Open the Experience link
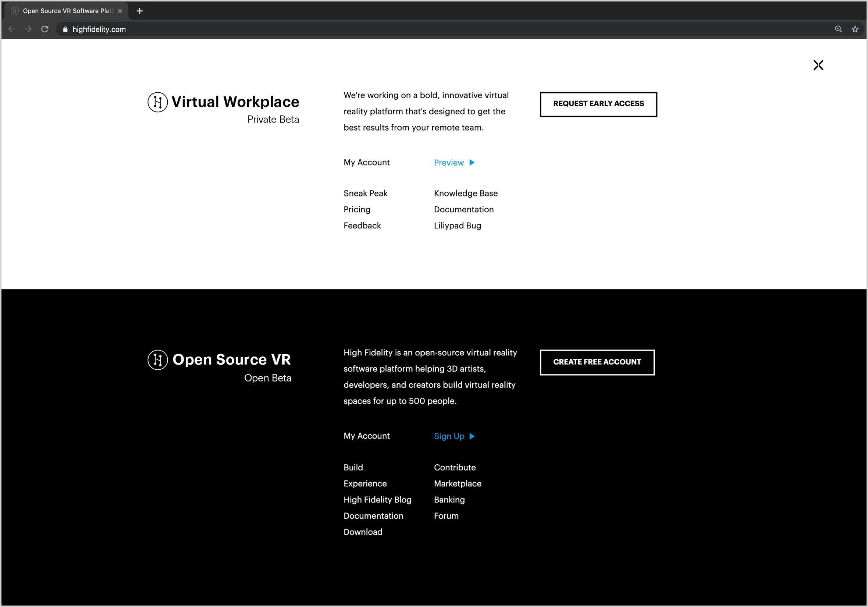 [x=365, y=484]
